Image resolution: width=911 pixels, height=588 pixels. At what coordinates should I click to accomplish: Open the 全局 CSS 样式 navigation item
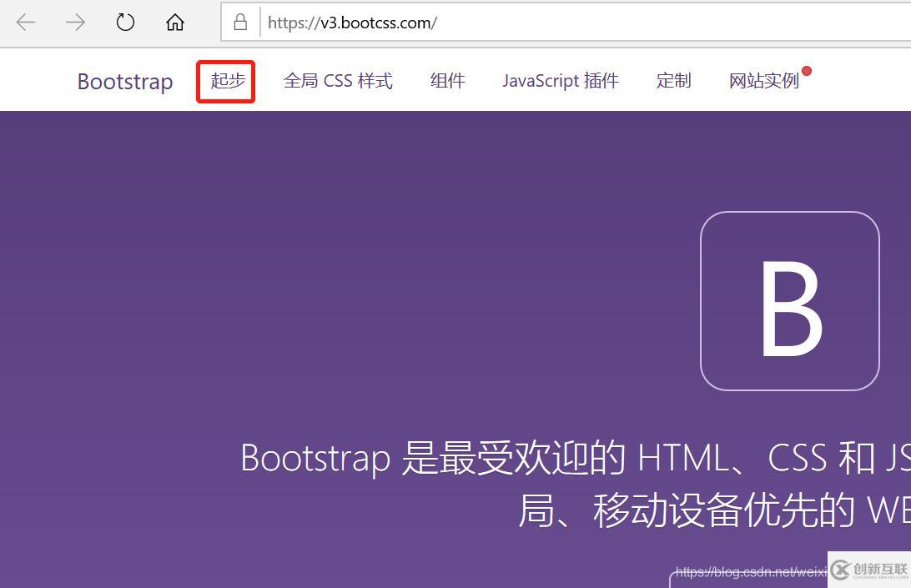[338, 80]
